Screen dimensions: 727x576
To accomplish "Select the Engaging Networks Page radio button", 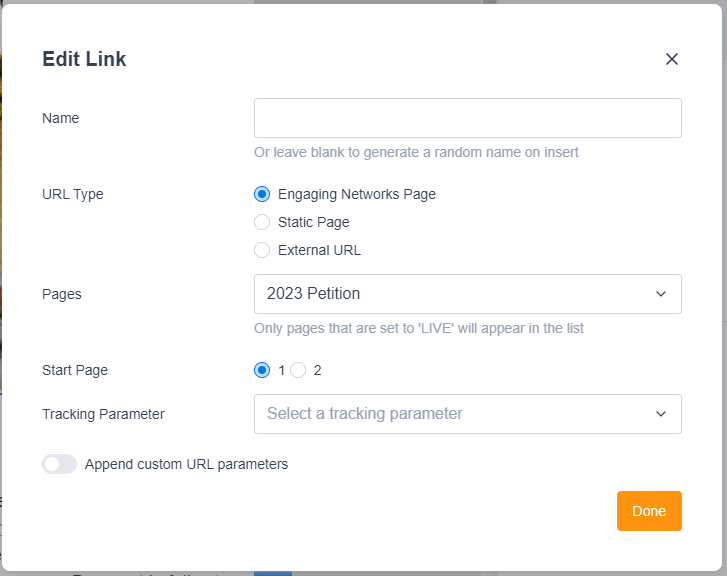I will click(x=262, y=194).
